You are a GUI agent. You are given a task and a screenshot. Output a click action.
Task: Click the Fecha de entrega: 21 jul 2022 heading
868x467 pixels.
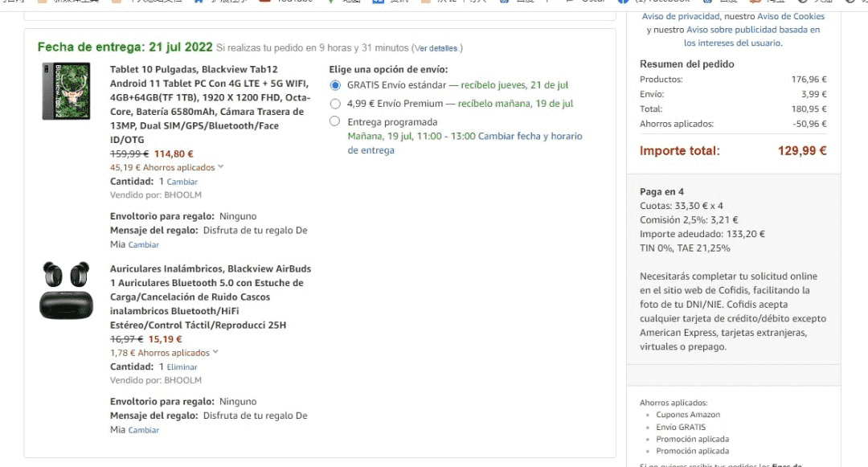(125, 47)
